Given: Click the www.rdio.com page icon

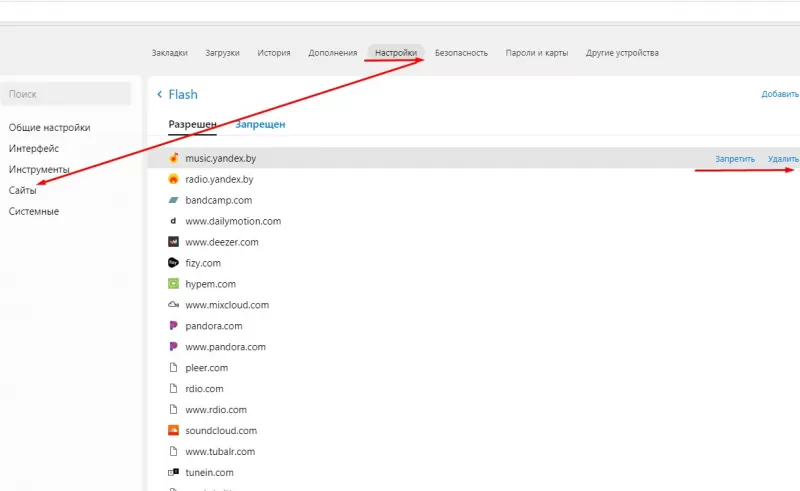Looking at the screenshot, I should 173,409.
